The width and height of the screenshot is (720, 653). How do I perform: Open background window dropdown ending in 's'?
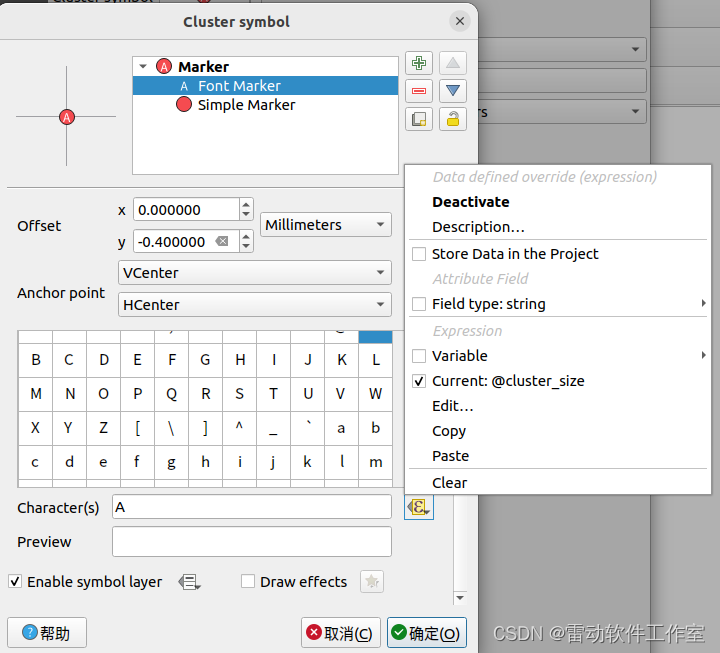562,112
